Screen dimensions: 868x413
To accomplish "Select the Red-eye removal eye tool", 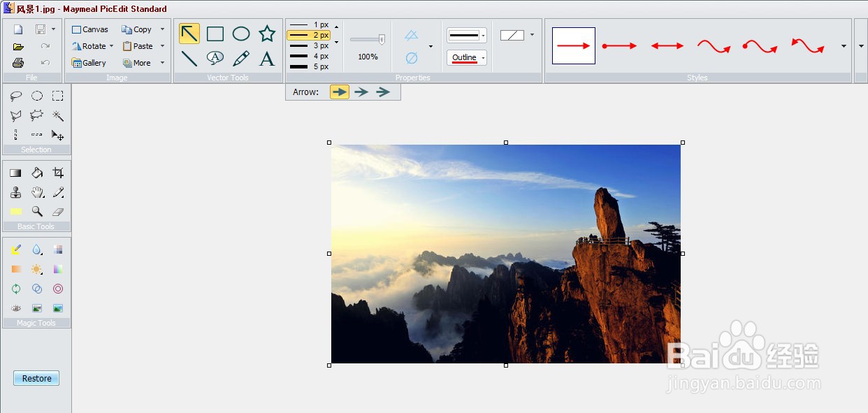I will coord(15,308).
